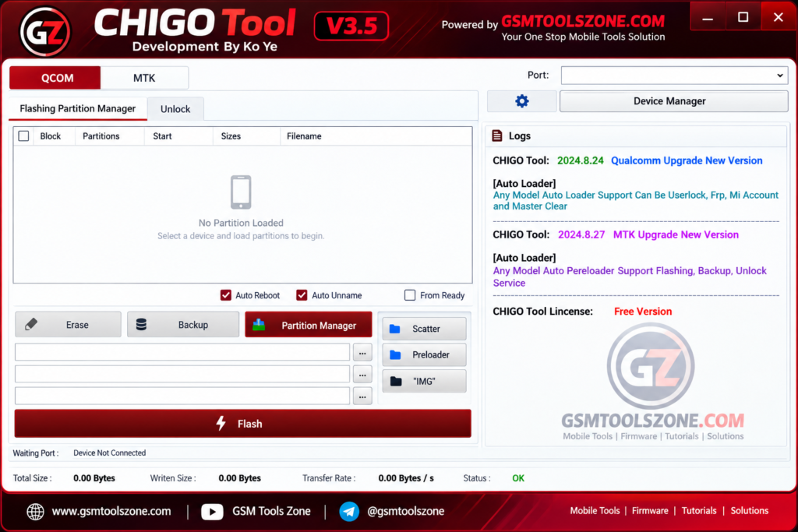Screen dimensions: 798x532
Task: Click the Scatter button
Action: (x=425, y=329)
